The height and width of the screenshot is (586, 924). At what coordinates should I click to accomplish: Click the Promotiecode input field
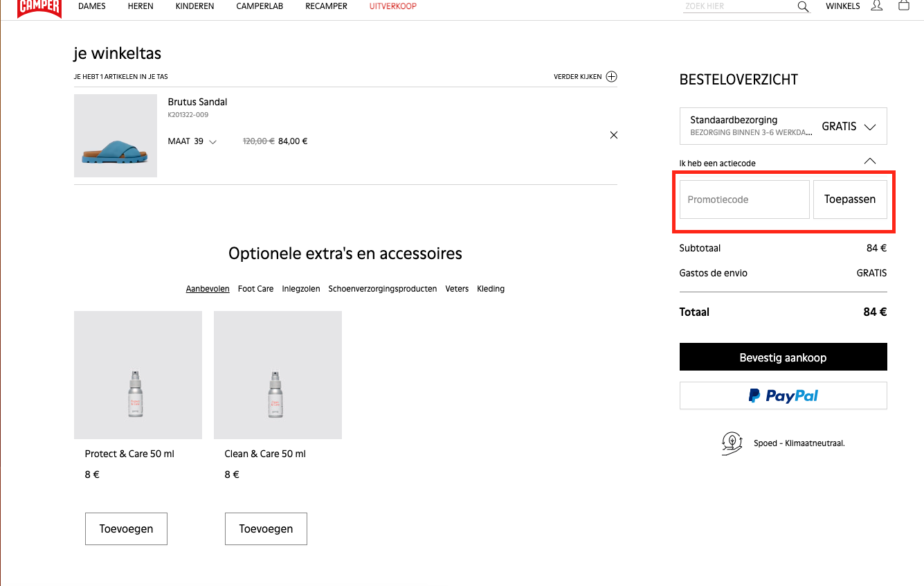coord(744,199)
